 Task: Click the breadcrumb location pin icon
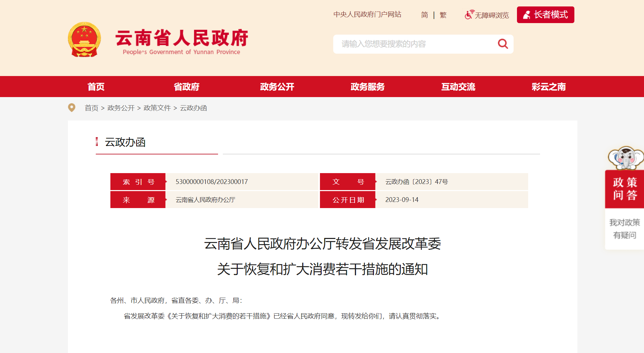[x=72, y=108]
